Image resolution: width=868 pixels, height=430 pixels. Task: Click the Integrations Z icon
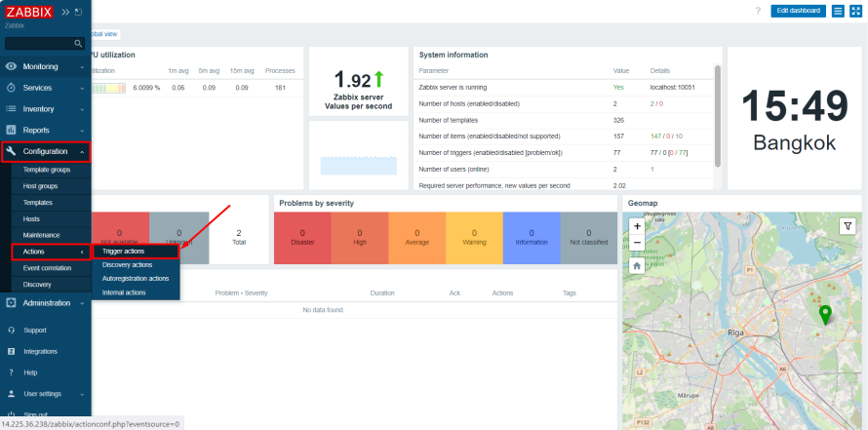[x=11, y=351]
